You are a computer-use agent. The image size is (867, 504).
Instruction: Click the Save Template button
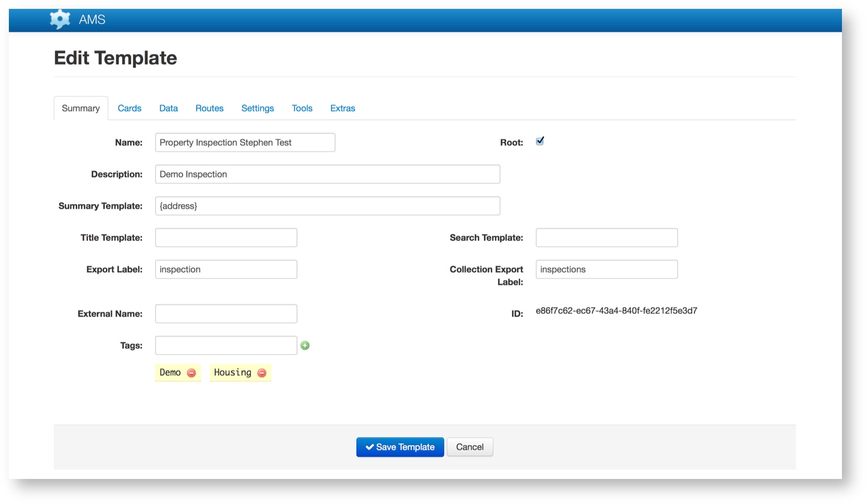tap(400, 447)
